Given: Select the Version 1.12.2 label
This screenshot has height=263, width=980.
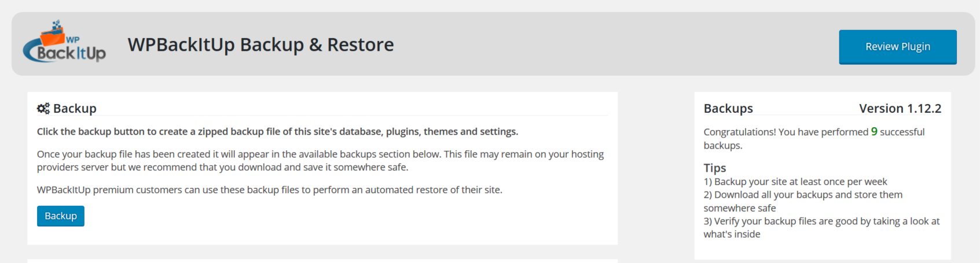Looking at the screenshot, I should (x=900, y=108).
